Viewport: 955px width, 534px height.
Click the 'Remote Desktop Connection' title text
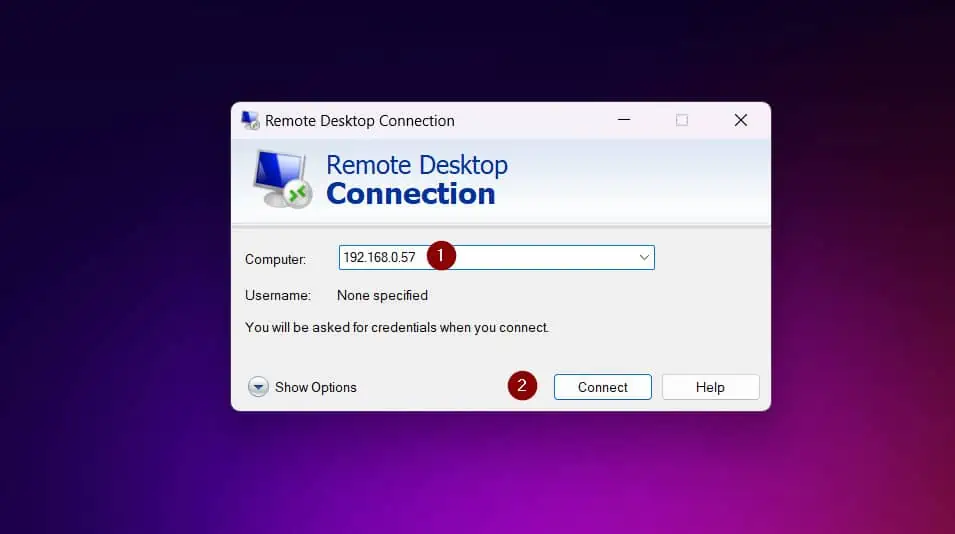[359, 121]
